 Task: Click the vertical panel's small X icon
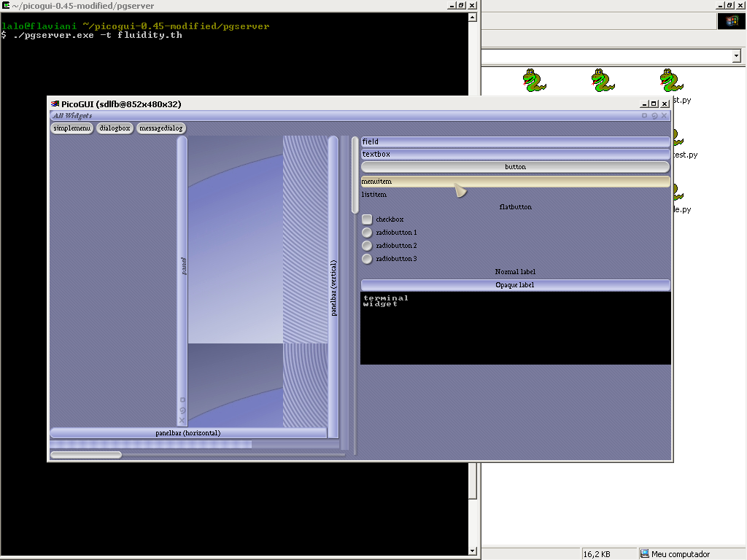(x=182, y=420)
